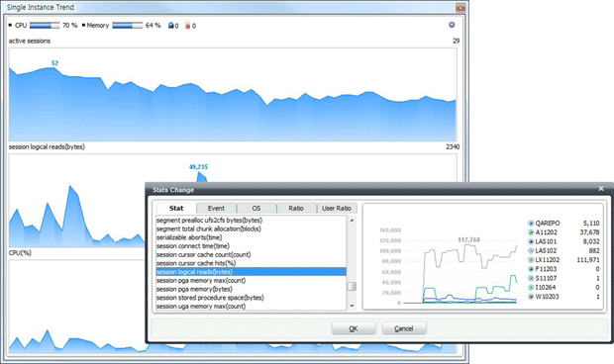Switch to the Event tab
Image resolution: width=614 pixels, height=364 pixels.
coord(216,208)
